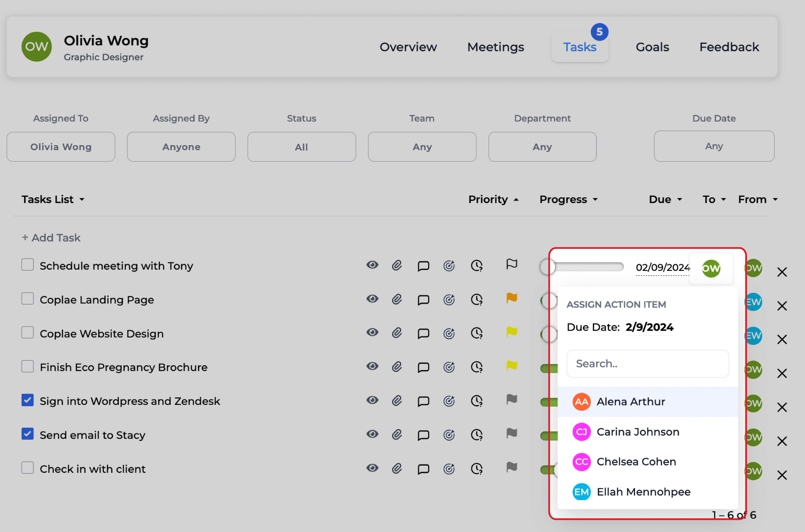Click goal target icon for Coplae Website Design
This screenshot has width=805, height=532.
coord(449,333)
